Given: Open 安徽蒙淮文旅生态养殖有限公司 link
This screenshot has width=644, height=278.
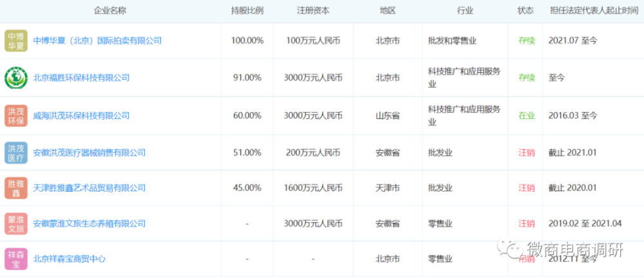Looking at the screenshot, I should pyautogui.click(x=89, y=224).
